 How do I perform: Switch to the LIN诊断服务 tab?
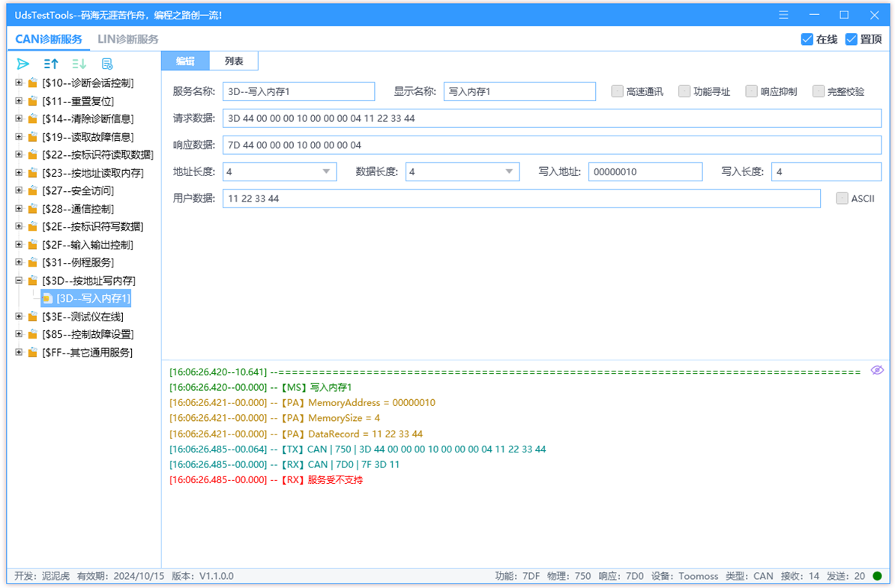click(x=128, y=39)
